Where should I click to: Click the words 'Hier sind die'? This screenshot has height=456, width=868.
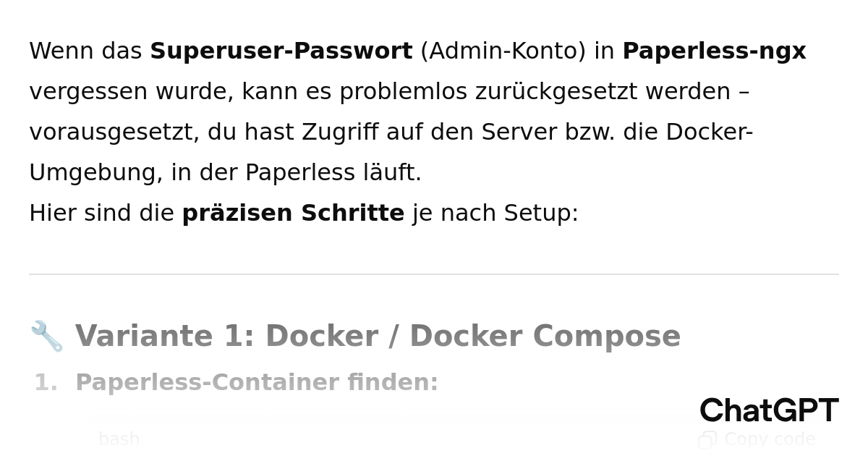tap(101, 214)
